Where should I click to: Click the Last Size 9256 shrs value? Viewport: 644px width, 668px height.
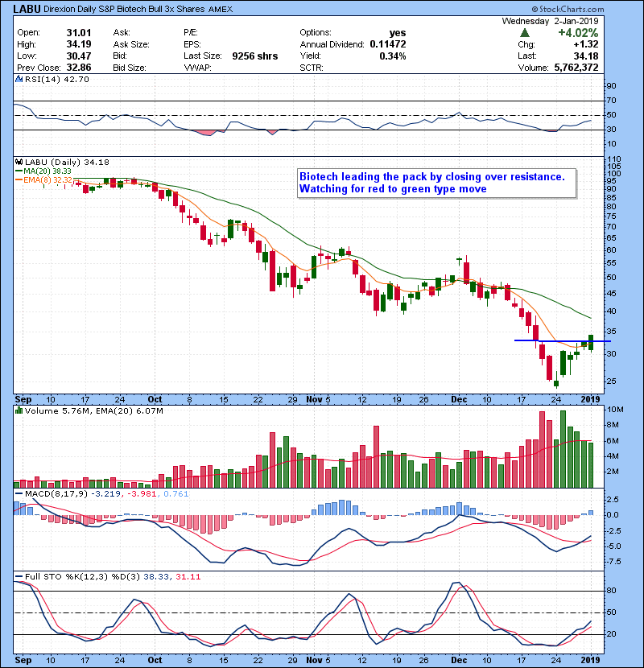[x=255, y=56]
